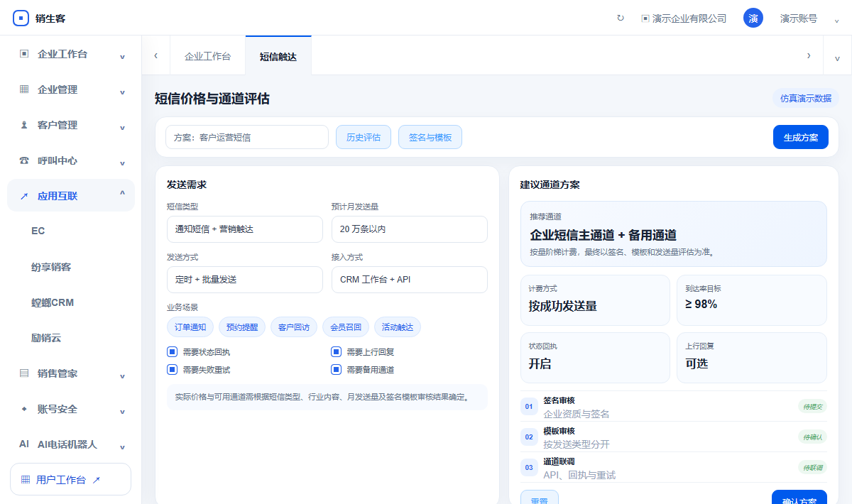Click the 呼叫中心 phone icon
The height and width of the screenshot is (504, 852).
pos(24,160)
